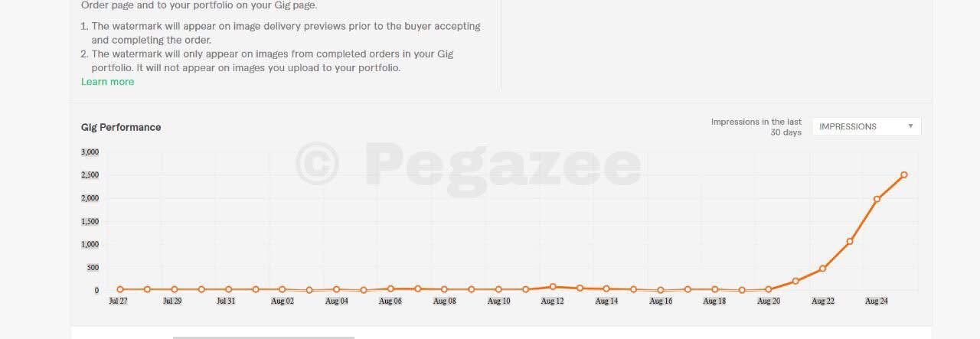This screenshot has height=339, width=980.
Task: Click the Aug 12 data point bump
Action: click(553, 287)
